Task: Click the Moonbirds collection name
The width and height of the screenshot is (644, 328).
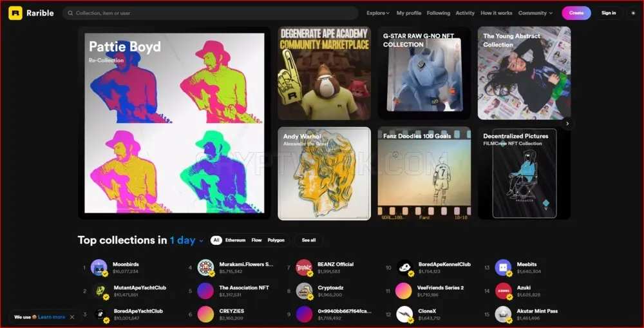Action: (x=126, y=264)
